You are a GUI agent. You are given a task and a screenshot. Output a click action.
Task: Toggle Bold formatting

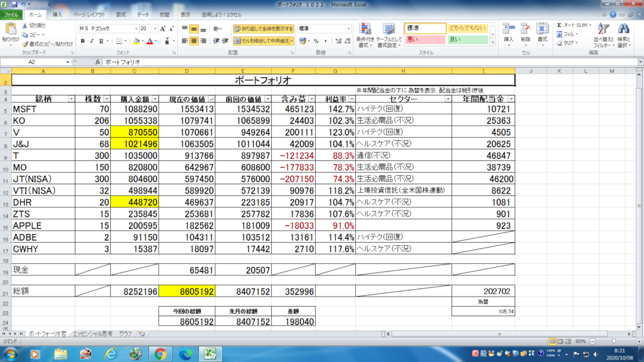coord(82,41)
